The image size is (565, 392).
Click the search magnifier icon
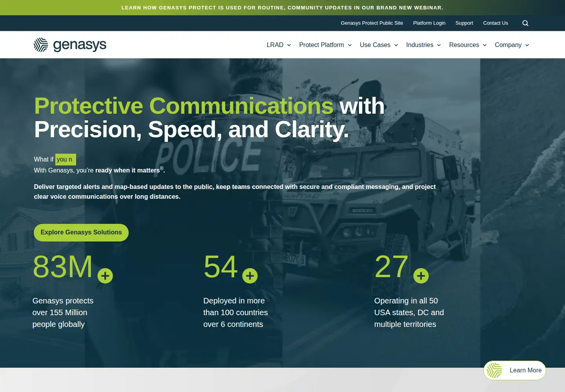pyautogui.click(x=525, y=23)
